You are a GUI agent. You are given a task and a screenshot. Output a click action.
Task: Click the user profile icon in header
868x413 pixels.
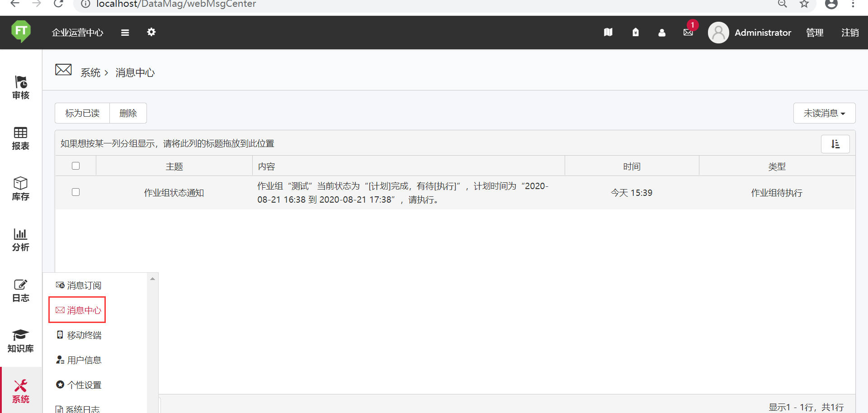pyautogui.click(x=662, y=33)
